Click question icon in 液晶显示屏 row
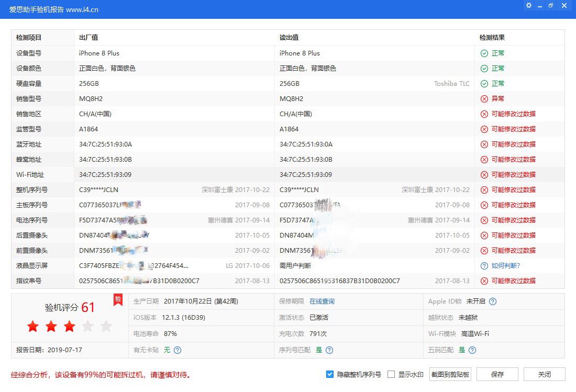576x392 pixels. click(x=484, y=266)
